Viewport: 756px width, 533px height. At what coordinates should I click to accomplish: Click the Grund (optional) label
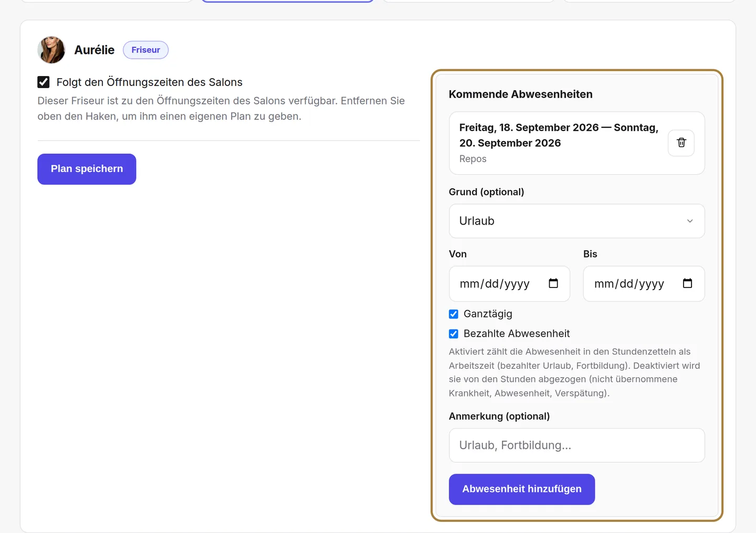coord(486,192)
